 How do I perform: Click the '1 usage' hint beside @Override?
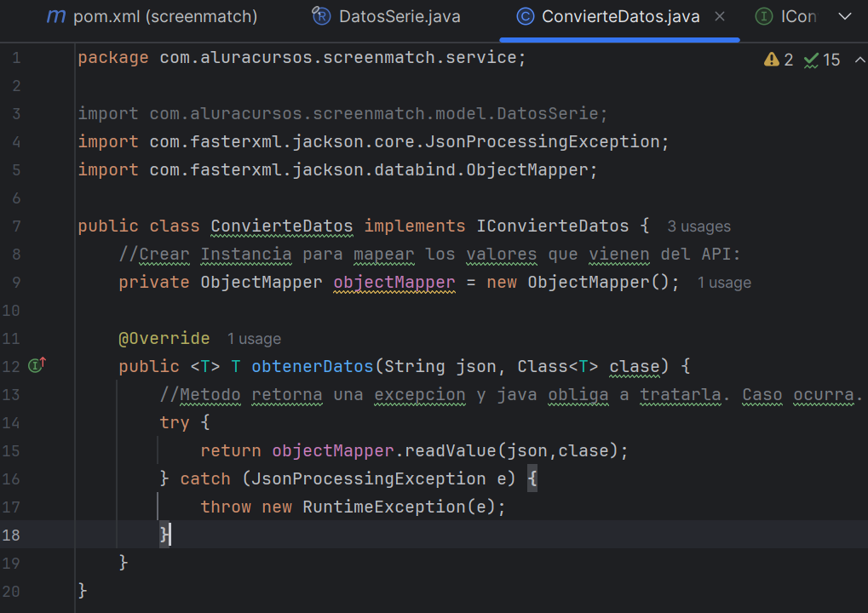pyautogui.click(x=254, y=339)
